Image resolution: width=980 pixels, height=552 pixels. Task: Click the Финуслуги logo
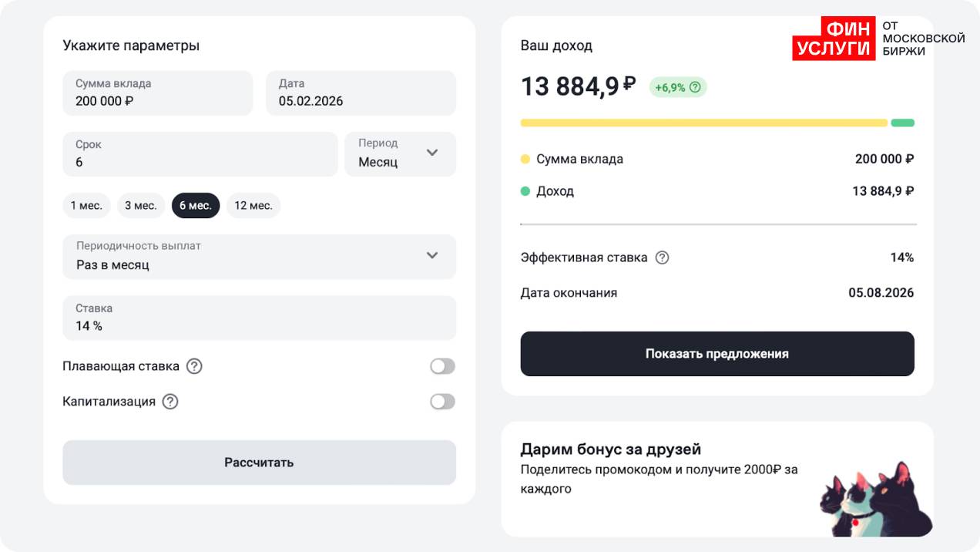coord(878,39)
